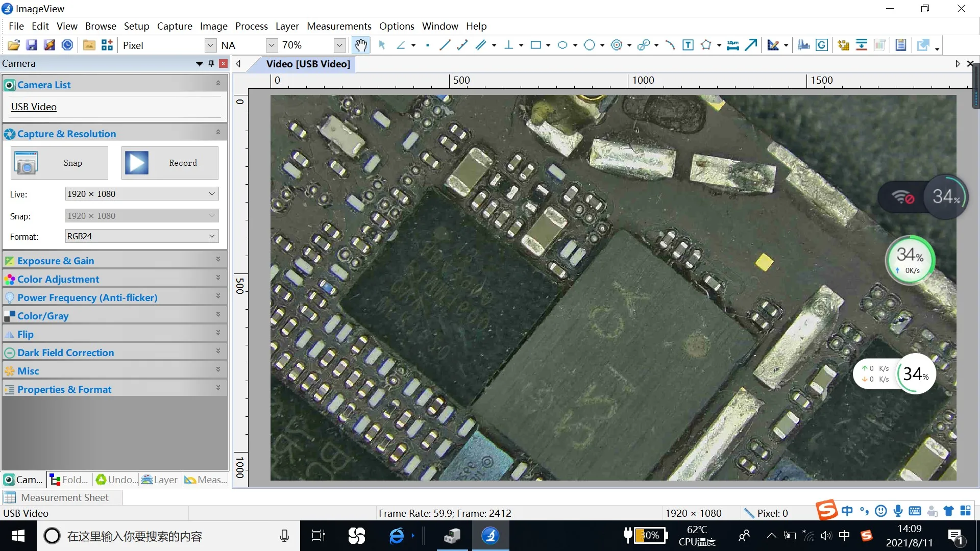Select USB Video in camera list
980x551 pixels.
34,107
